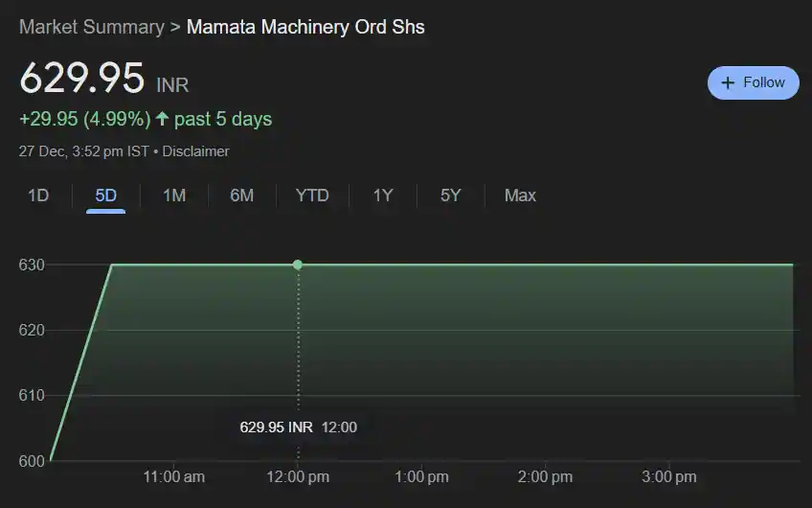Viewport: 812px width, 508px height.
Task: Click the 600 price axis label
Action: click(32, 461)
